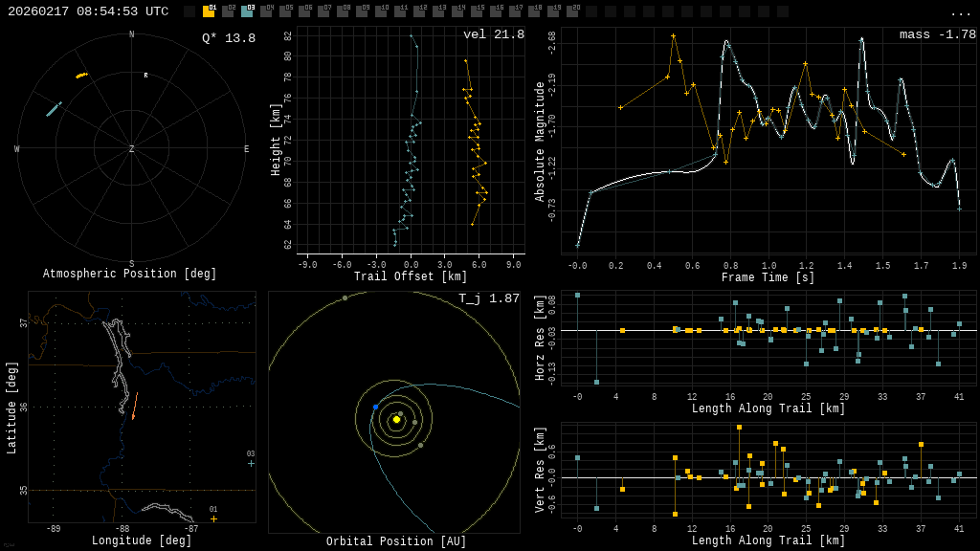Image resolution: width=980 pixels, height=551 pixels.
Task: Select the yellow Sun in orbital plot
Action: (x=396, y=419)
